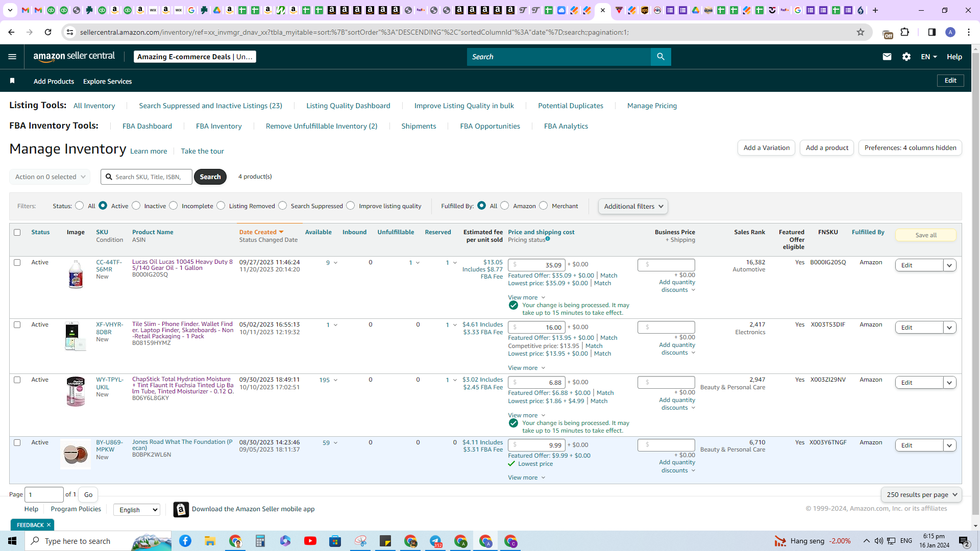Filter Fulfilled By Merchant
The height and width of the screenshot is (551, 980).
[x=543, y=206]
